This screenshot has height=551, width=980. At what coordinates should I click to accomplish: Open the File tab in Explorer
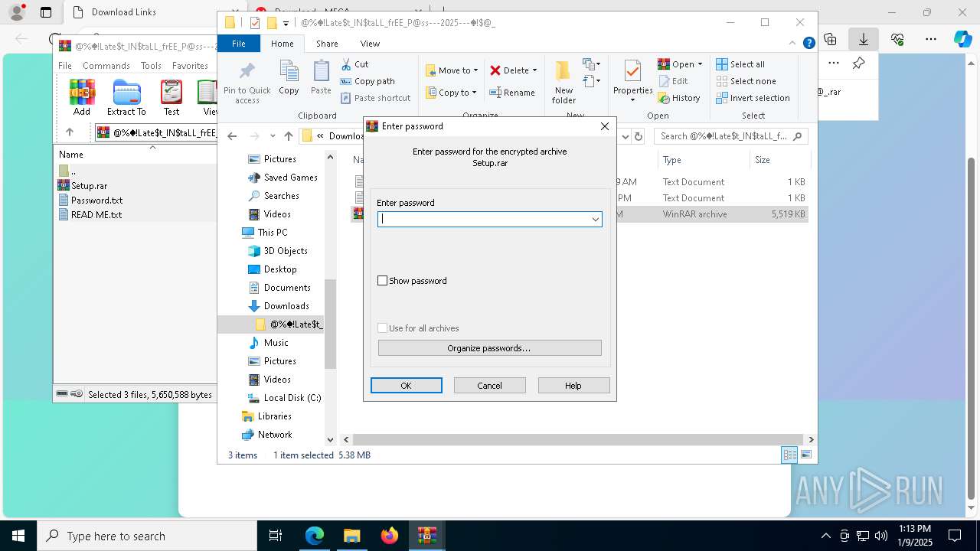pyautogui.click(x=239, y=44)
